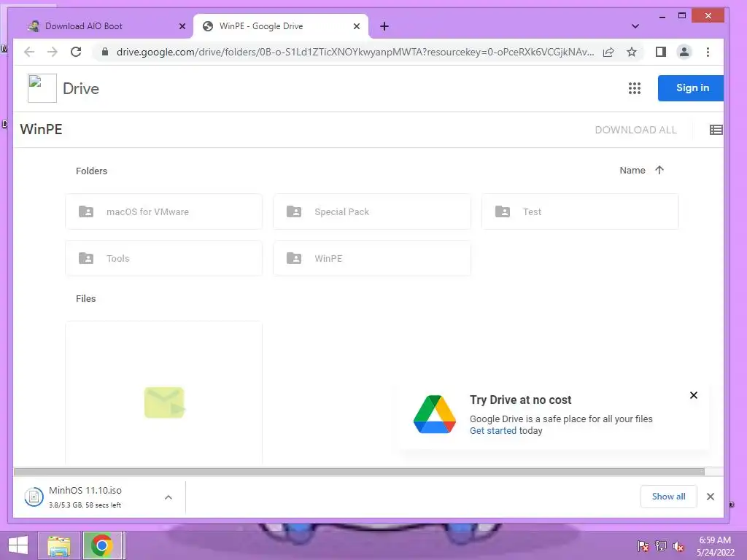
Task: Reload the current page
Action: [76, 52]
